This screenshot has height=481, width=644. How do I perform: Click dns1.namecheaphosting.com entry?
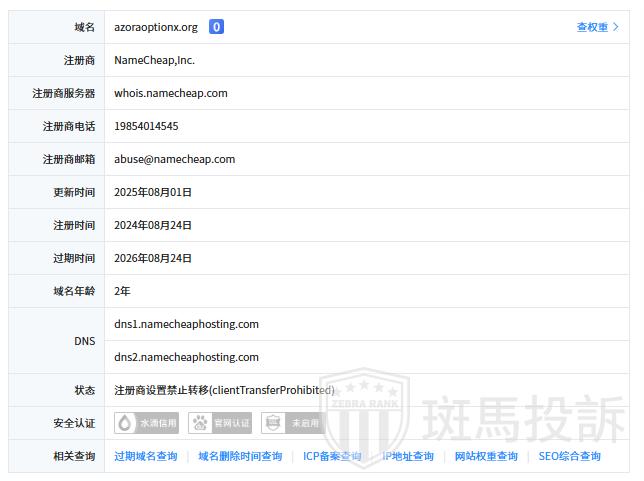pos(186,324)
